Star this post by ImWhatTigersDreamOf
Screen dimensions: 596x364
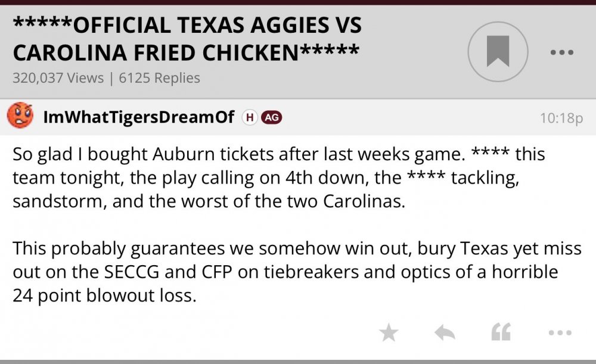coord(389,333)
